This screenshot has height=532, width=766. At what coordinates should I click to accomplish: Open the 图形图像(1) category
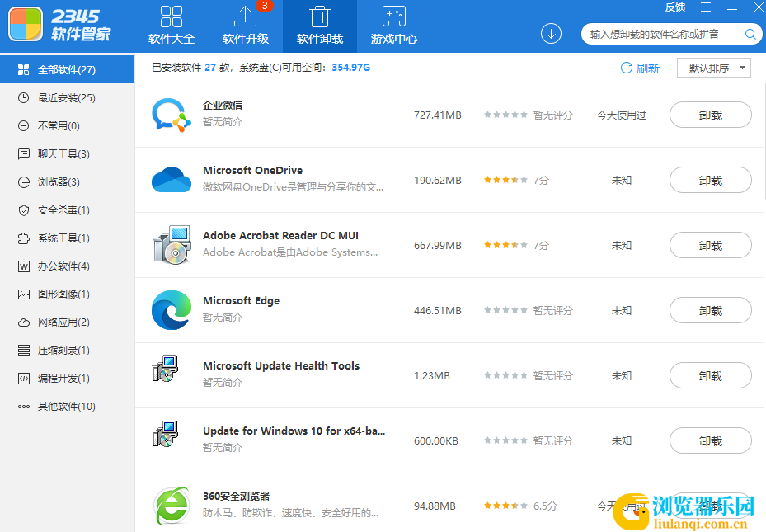[67, 294]
